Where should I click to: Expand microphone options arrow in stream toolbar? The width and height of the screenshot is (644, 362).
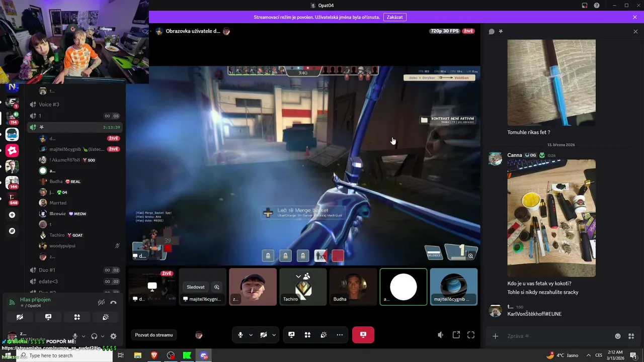coord(251,335)
